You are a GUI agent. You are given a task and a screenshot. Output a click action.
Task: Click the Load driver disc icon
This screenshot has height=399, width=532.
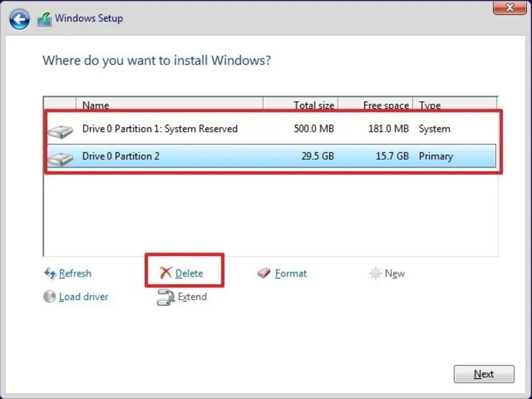click(x=49, y=297)
